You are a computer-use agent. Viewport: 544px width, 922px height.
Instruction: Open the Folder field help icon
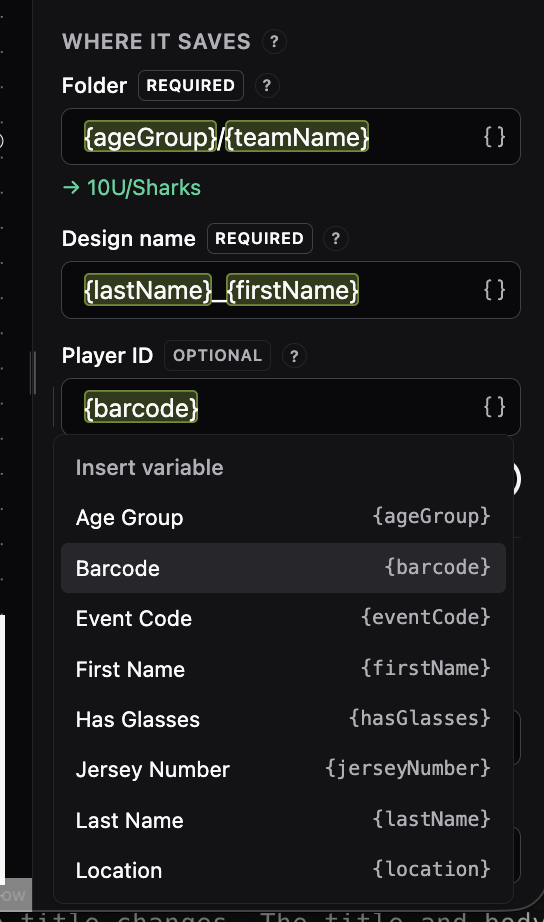[x=267, y=86]
